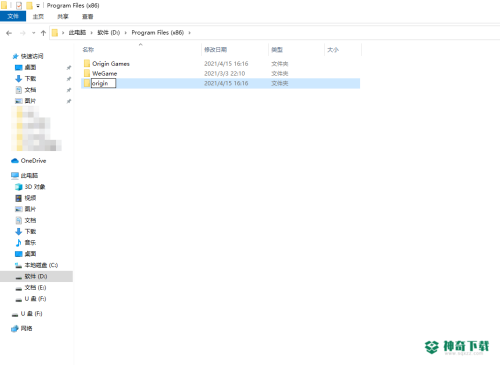Open 下载 under 此电脑

point(30,231)
